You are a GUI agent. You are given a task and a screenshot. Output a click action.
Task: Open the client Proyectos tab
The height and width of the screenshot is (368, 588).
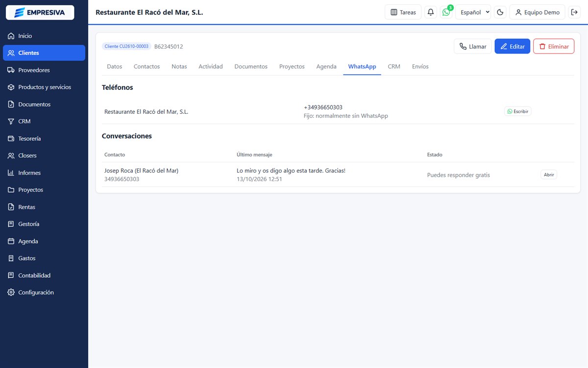pyautogui.click(x=292, y=66)
